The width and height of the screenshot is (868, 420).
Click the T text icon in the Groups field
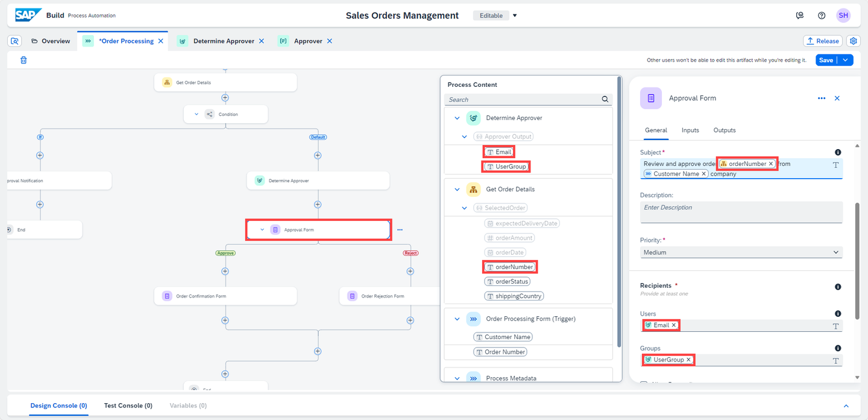click(x=836, y=360)
